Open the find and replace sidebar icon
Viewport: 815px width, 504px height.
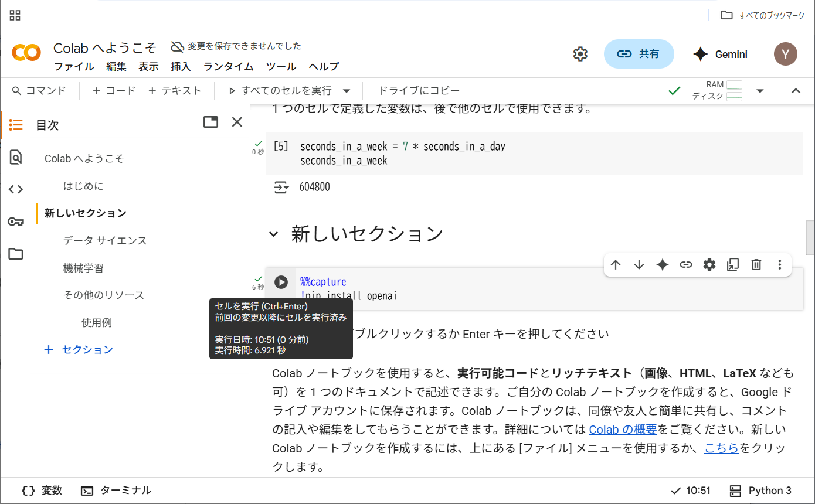click(x=16, y=157)
